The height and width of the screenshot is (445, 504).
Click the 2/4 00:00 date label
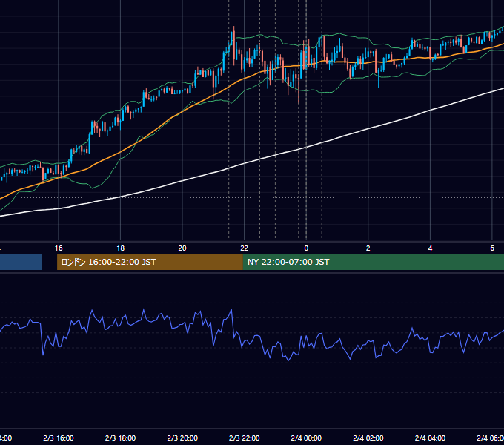click(306, 438)
